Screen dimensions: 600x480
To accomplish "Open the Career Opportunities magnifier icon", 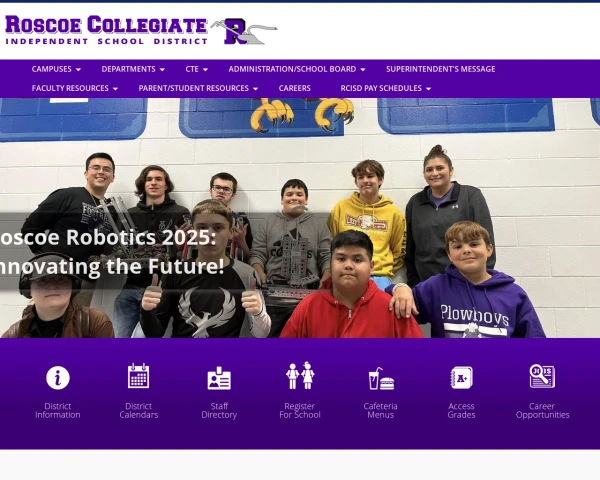I will (x=542, y=376).
